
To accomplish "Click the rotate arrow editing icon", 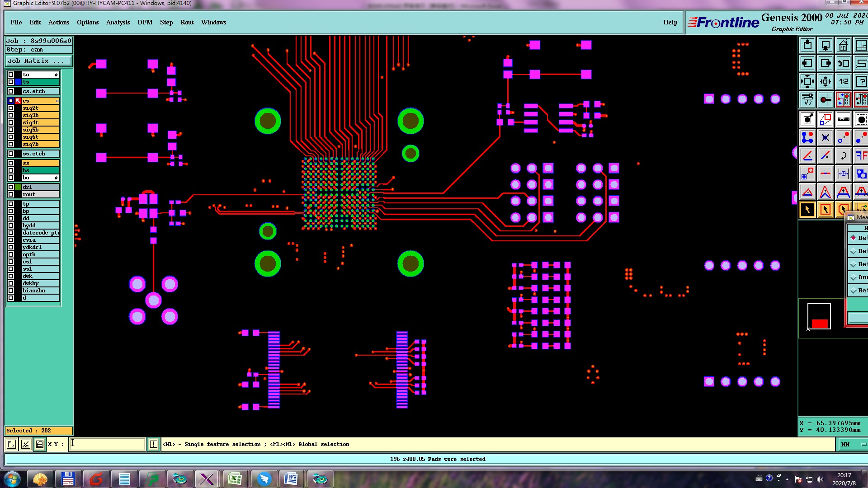I will point(843,156).
